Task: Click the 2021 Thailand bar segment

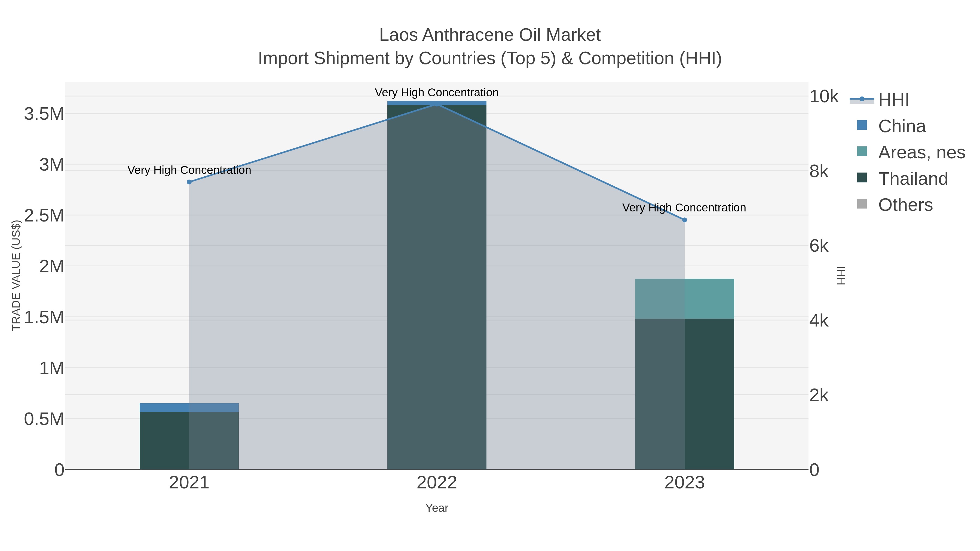Action: (x=189, y=441)
